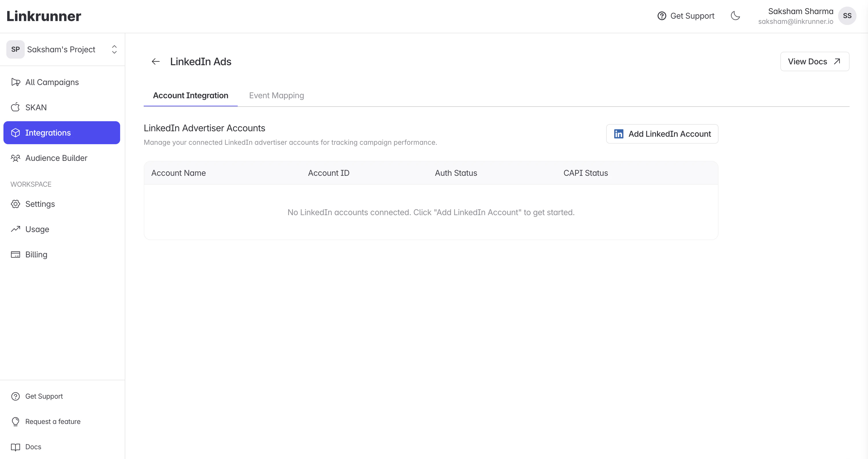Select the All Campaigns sidebar icon
868x459 pixels.
point(16,82)
